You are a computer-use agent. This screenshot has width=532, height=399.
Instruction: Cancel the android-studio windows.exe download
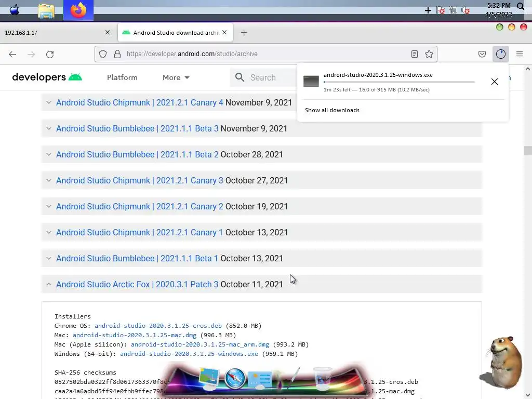(x=495, y=82)
